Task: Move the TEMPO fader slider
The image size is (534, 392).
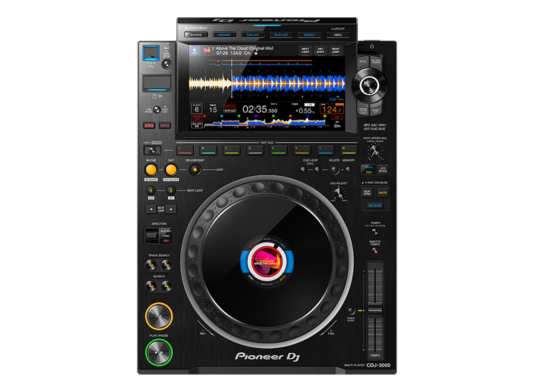Action: (375, 311)
